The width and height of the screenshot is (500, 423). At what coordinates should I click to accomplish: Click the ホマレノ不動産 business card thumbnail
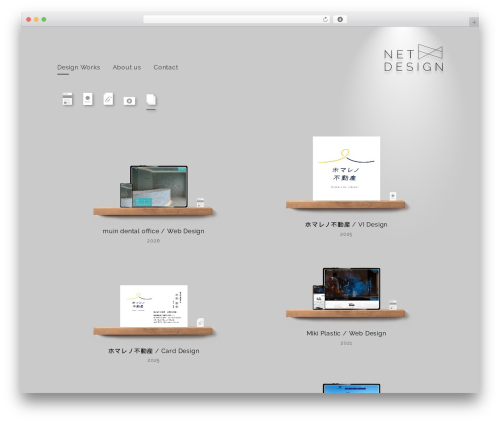tap(154, 306)
